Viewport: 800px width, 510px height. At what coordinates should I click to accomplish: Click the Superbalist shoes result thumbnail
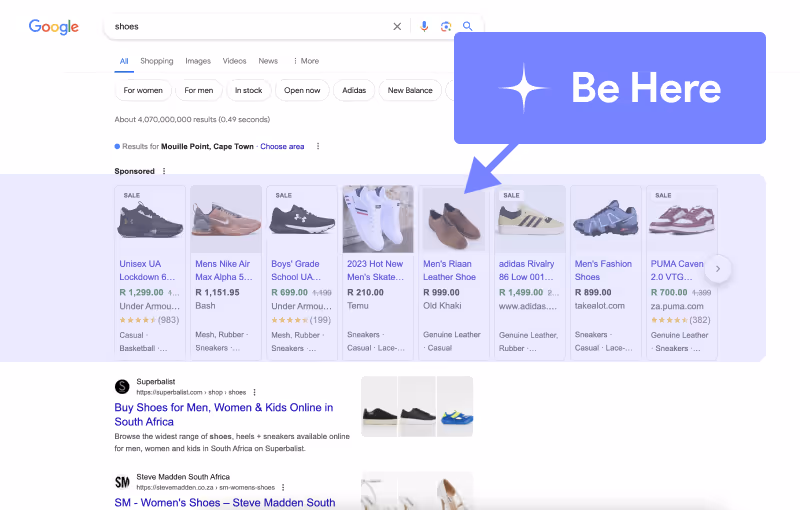[417, 406]
